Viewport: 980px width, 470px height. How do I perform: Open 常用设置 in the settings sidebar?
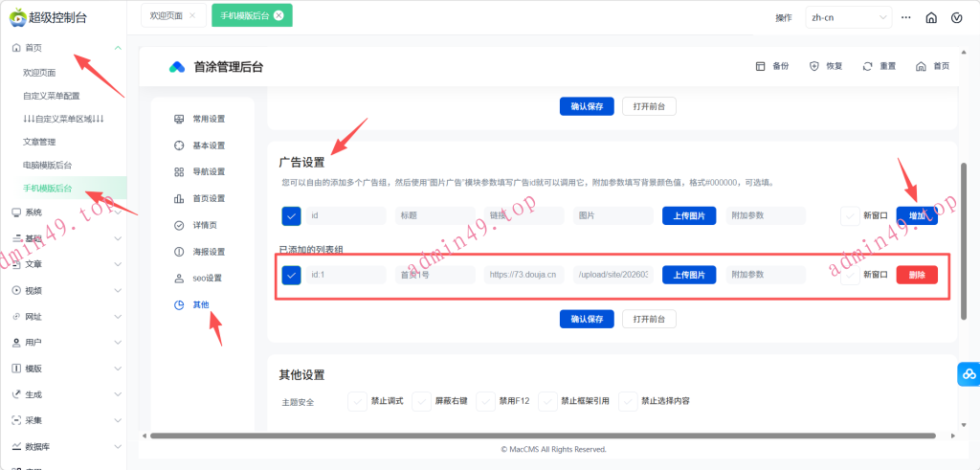click(200, 119)
